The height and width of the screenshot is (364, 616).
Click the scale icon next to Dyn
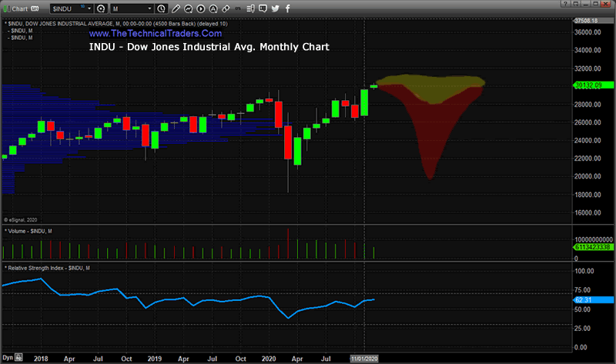tap(18, 358)
